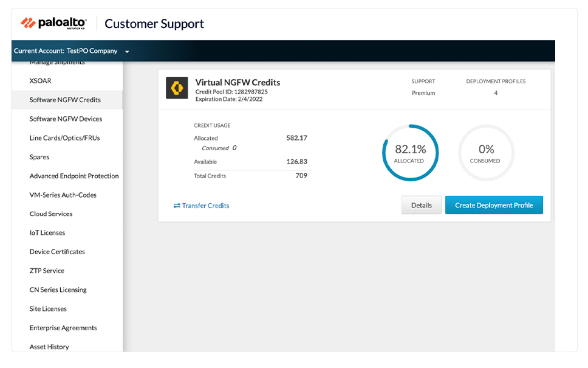The height and width of the screenshot is (368, 588).
Task: Open the Current Account TestPO Company selector
Action: click(x=66, y=51)
